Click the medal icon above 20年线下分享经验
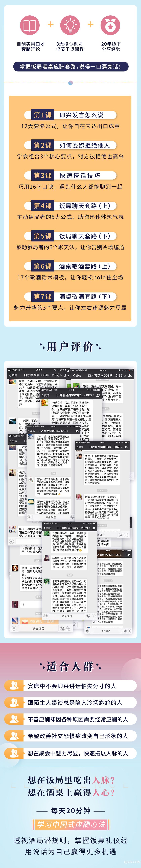 pyautogui.click(x=111, y=25)
